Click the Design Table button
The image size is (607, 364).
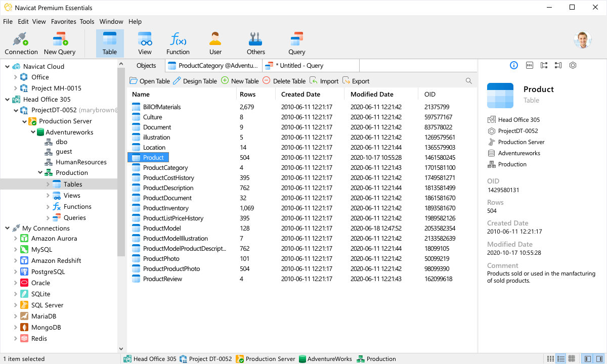pos(195,81)
